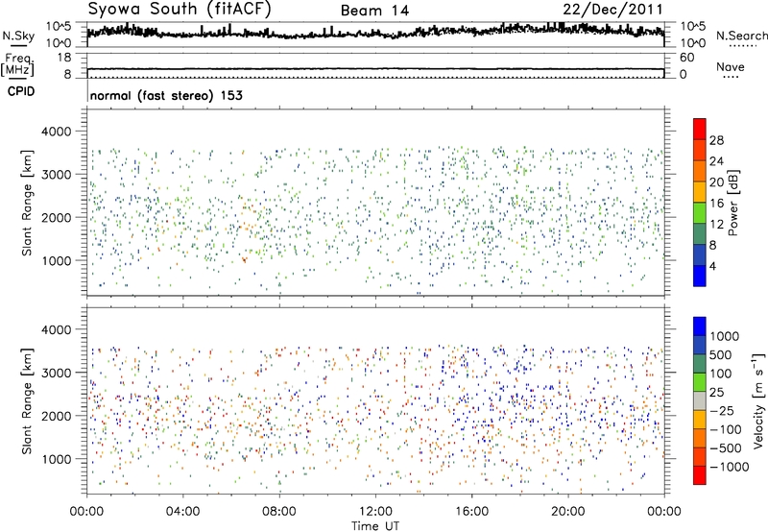Click the '04:00' time tick label
The height and width of the screenshot is (532, 768).
pos(182,512)
